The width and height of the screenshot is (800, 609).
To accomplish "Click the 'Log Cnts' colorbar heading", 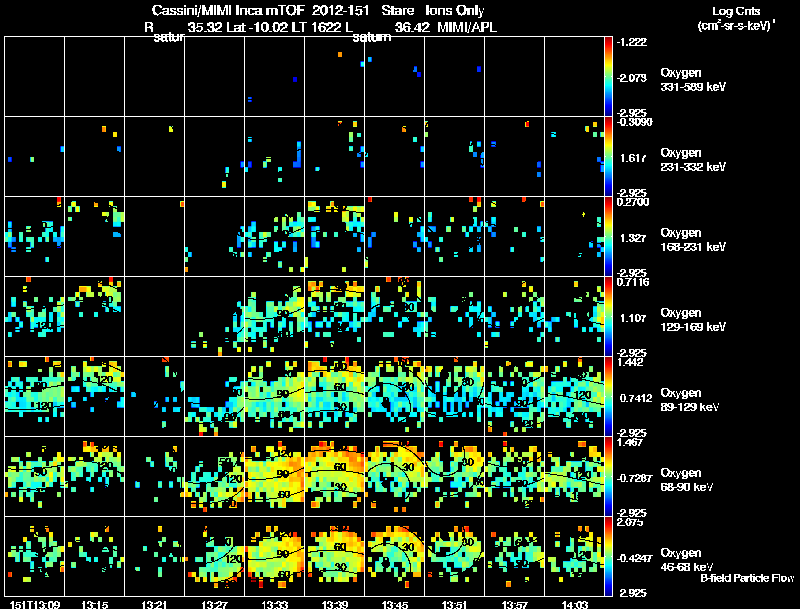I will click(x=736, y=11).
